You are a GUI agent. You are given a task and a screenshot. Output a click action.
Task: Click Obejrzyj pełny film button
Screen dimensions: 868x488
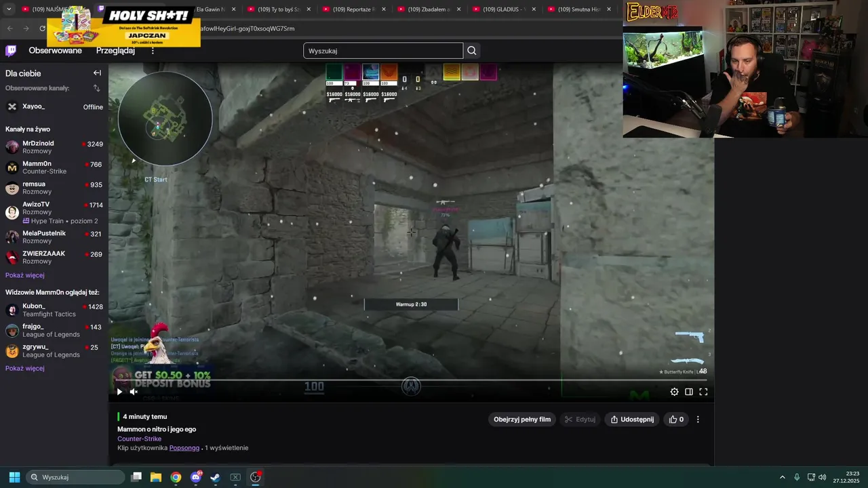point(522,420)
